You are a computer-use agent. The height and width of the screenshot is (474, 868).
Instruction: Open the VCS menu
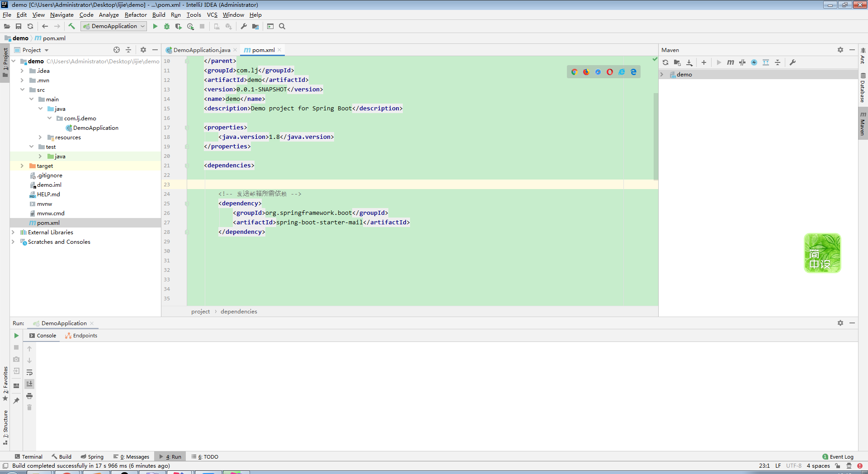212,14
